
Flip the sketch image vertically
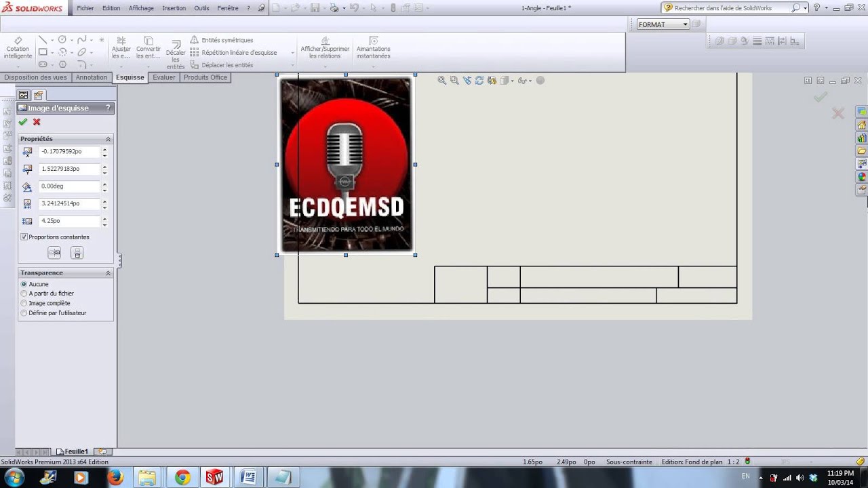(77, 253)
